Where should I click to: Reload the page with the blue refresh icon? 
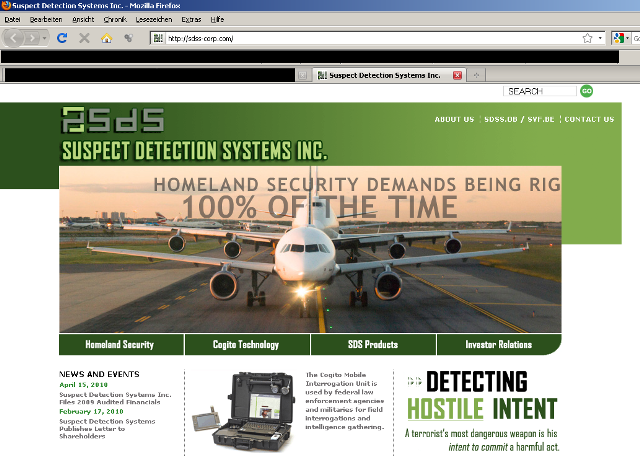point(62,38)
